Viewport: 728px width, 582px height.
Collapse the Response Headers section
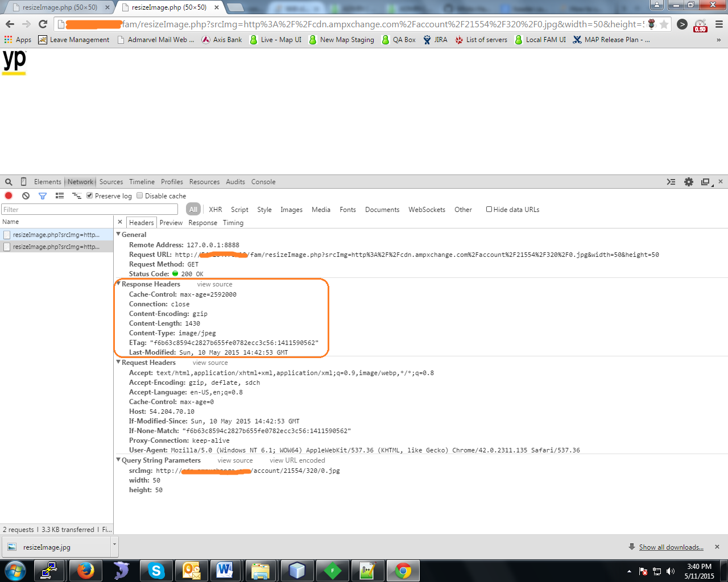click(118, 284)
